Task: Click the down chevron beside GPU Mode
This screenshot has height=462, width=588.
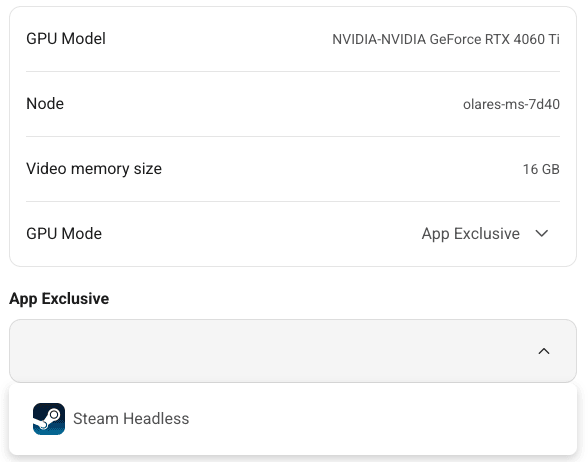Action: tap(542, 234)
